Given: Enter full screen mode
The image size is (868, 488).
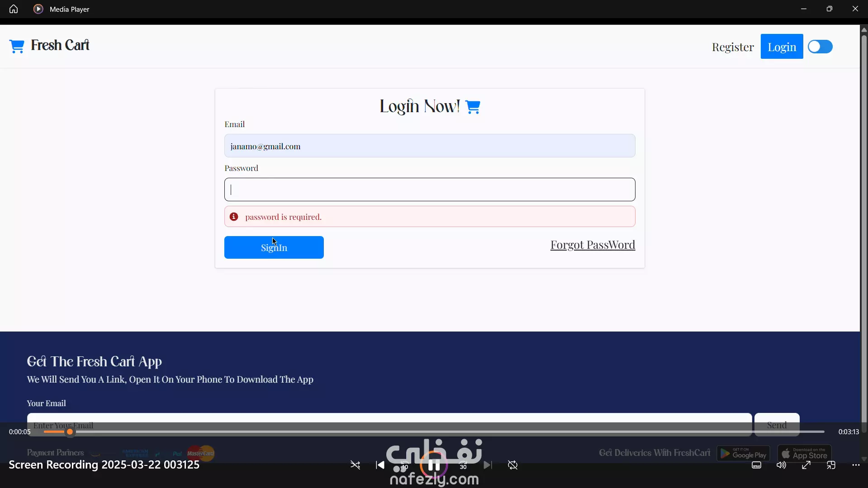Looking at the screenshot, I should click(x=806, y=465).
